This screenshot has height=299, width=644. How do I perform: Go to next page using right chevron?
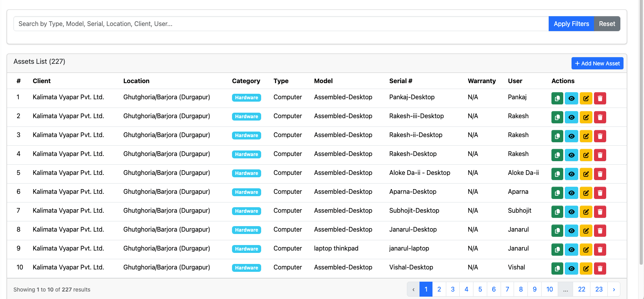pos(614,290)
